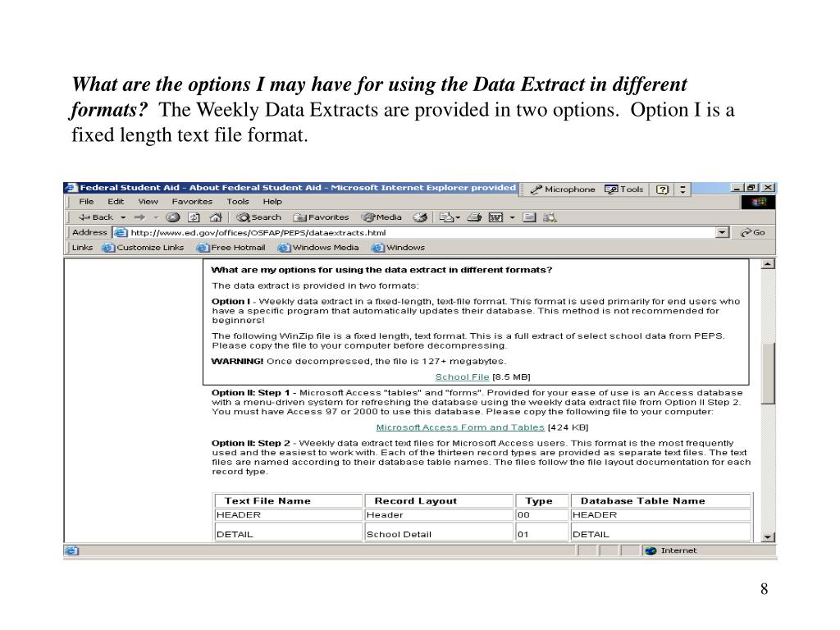Click the 'Record Layout' column header
840x630 pixels.
439,501
